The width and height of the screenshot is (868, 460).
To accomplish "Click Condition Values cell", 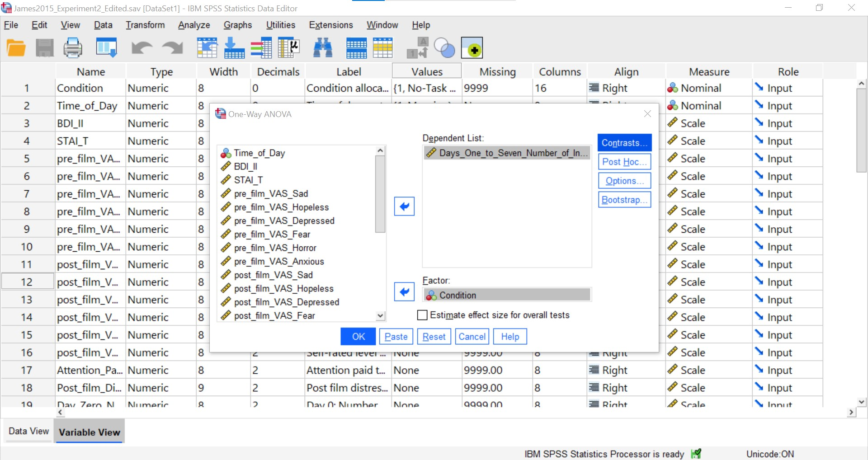I will pos(427,88).
